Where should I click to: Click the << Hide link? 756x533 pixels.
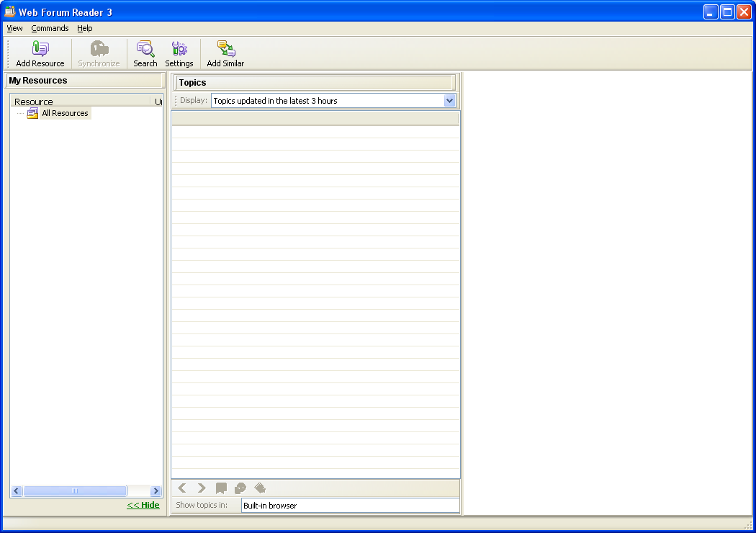[143, 505]
